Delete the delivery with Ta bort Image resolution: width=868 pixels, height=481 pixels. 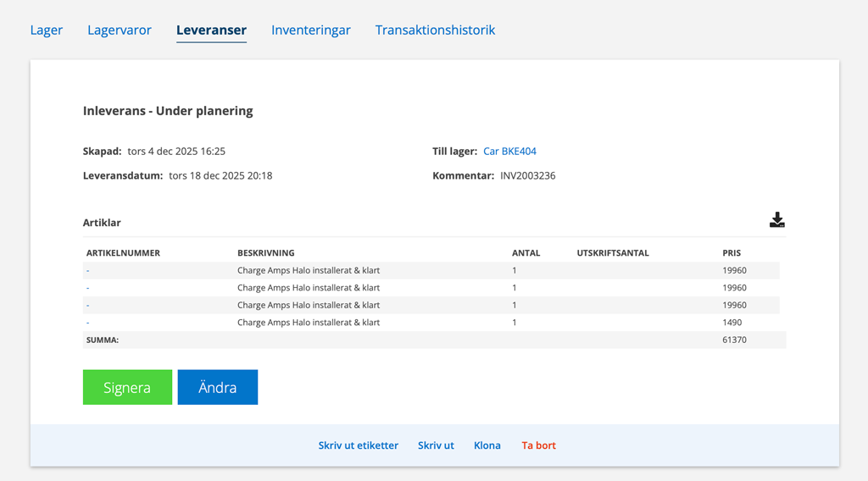click(538, 445)
